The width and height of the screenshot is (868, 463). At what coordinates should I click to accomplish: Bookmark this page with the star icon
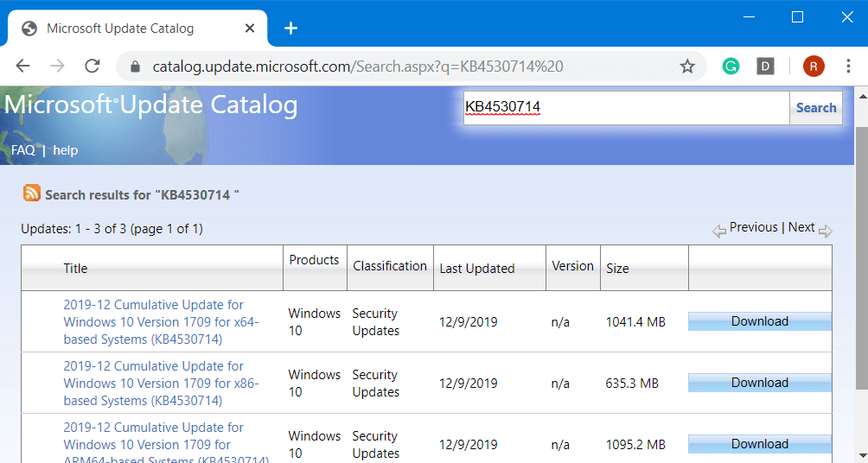point(687,67)
